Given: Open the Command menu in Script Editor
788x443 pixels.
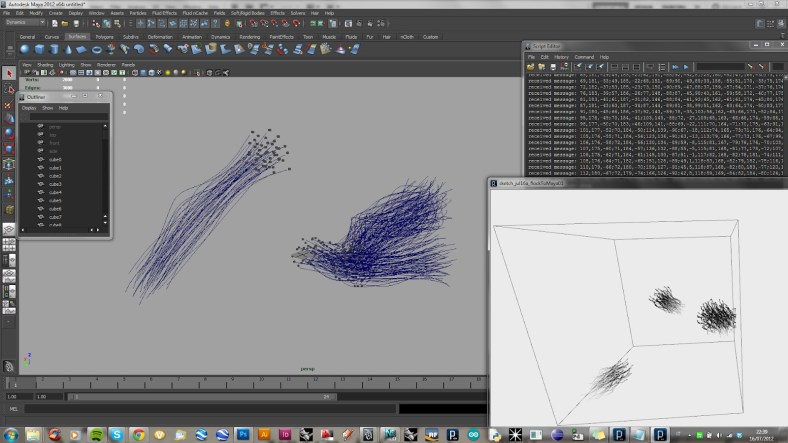Looking at the screenshot, I should pos(584,57).
